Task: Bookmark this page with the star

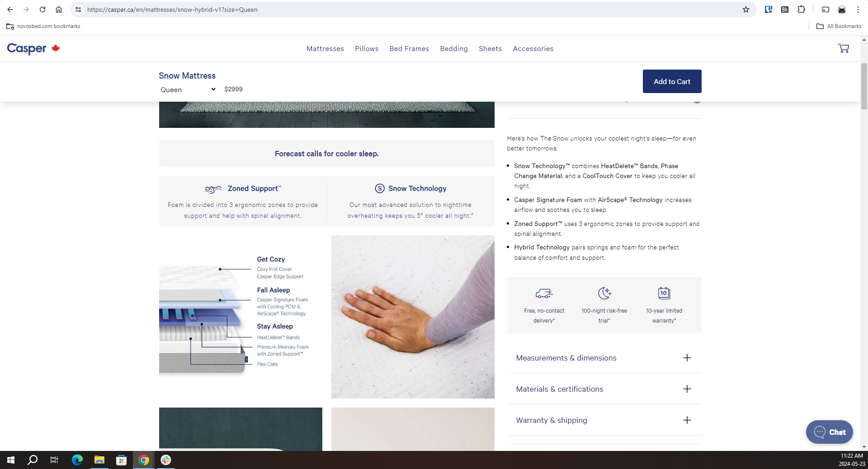Action: (746, 9)
